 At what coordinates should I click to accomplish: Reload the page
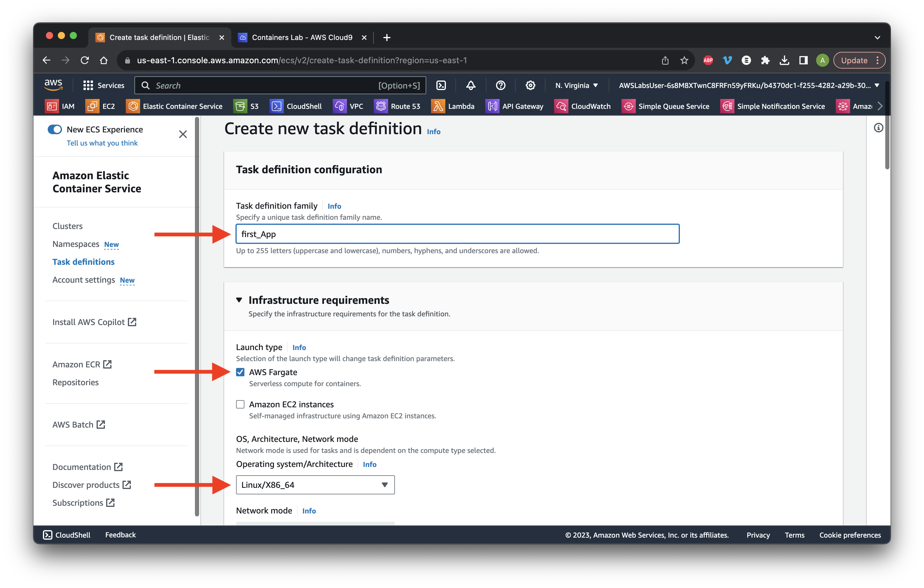85,60
